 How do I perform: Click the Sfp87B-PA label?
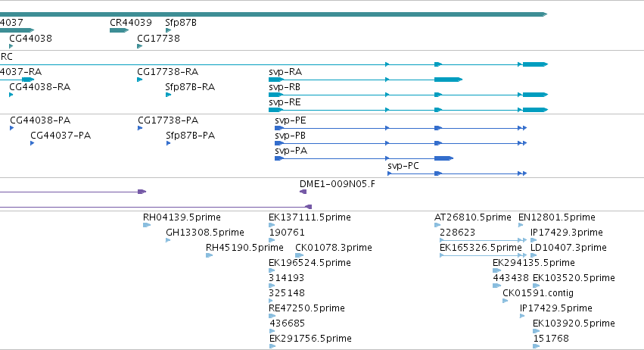tap(190, 136)
